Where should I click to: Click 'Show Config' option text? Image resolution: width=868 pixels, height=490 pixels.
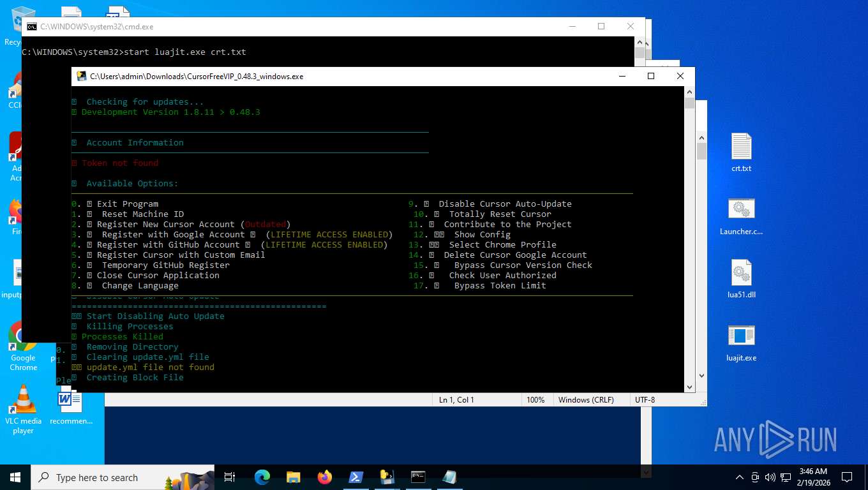coord(482,235)
